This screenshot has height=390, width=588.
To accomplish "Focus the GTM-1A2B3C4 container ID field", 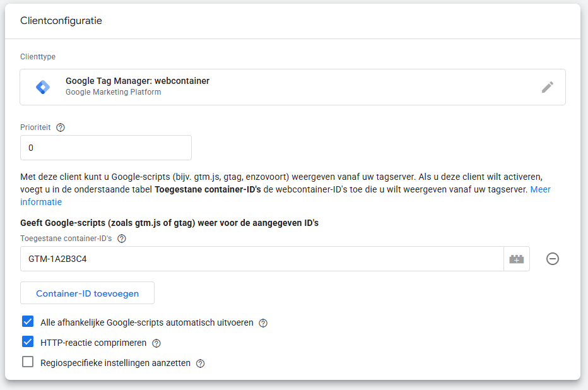I will (x=262, y=259).
